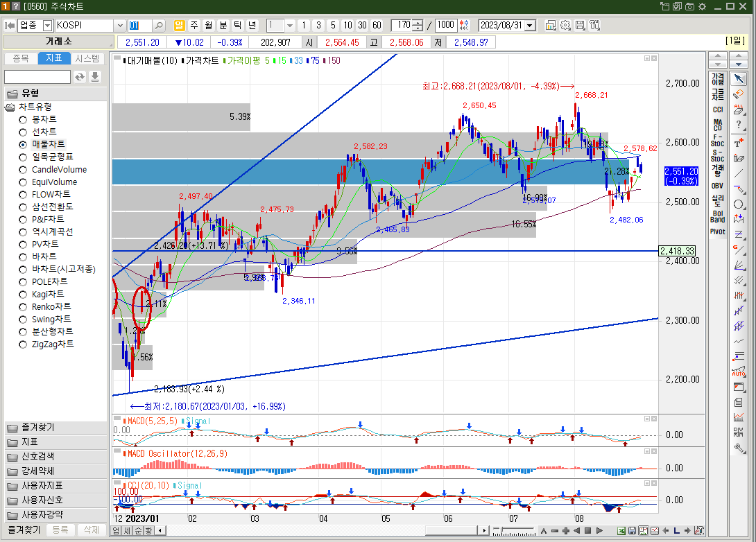Screen dimensions: 756x542
Task: Click the L marker icon at bottom bar
Action: coord(676,531)
